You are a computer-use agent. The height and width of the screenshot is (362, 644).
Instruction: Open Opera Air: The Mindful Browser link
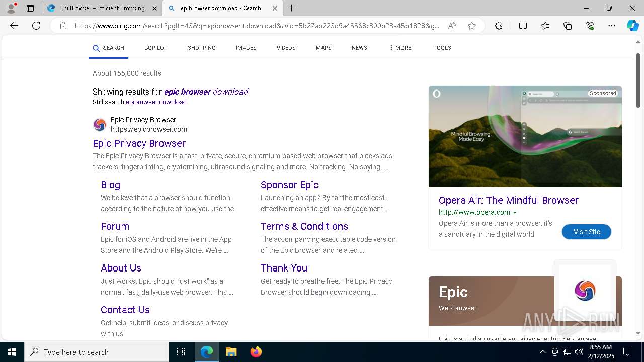(509, 200)
